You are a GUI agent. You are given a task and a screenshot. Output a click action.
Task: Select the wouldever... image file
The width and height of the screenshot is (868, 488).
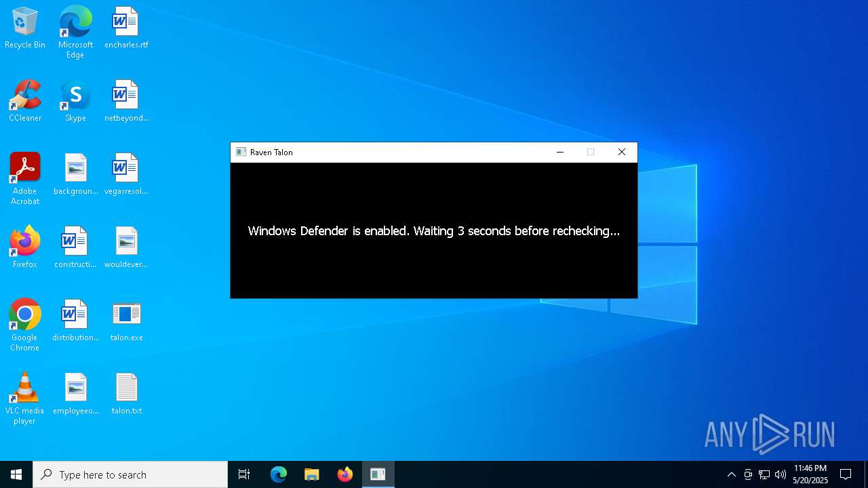126,247
